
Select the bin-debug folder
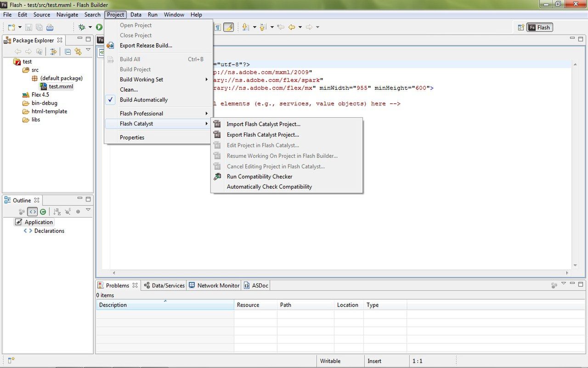click(x=40, y=103)
